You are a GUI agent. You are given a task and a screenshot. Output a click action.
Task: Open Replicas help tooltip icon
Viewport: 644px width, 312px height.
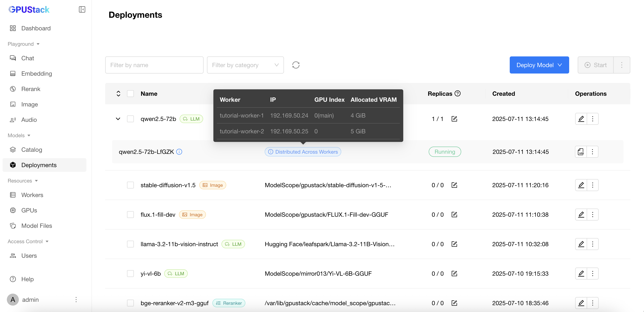[x=458, y=93]
